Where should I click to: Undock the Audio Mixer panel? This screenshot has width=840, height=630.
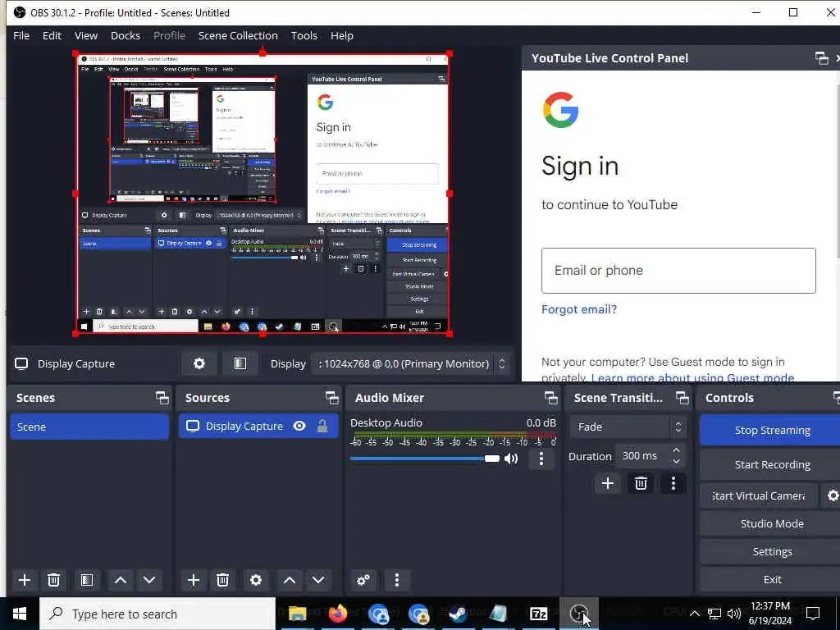(x=551, y=398)
